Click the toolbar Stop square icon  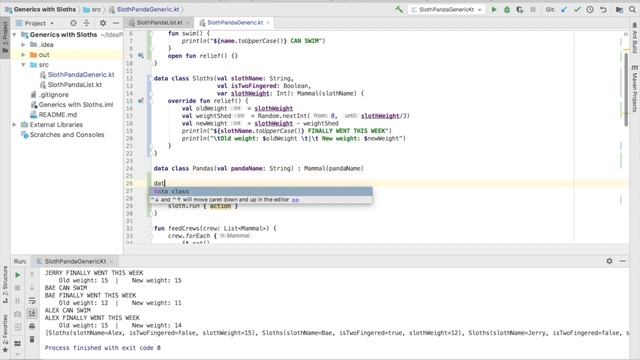tap(533, 9)
